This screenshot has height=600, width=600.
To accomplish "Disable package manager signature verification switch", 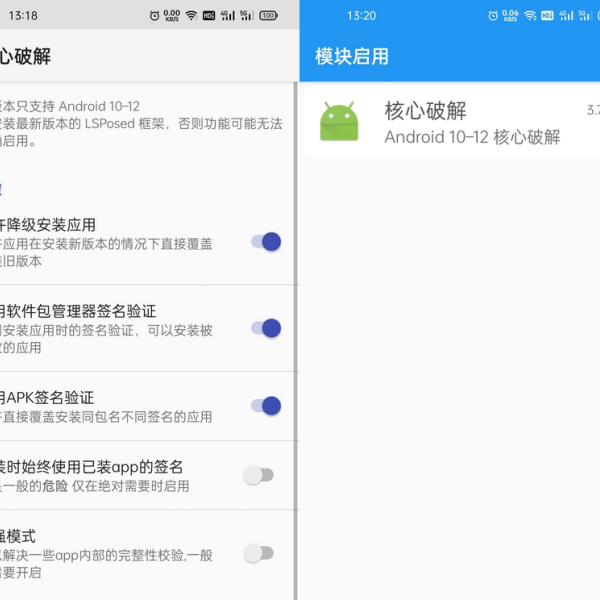I will (x=266, y=328).
